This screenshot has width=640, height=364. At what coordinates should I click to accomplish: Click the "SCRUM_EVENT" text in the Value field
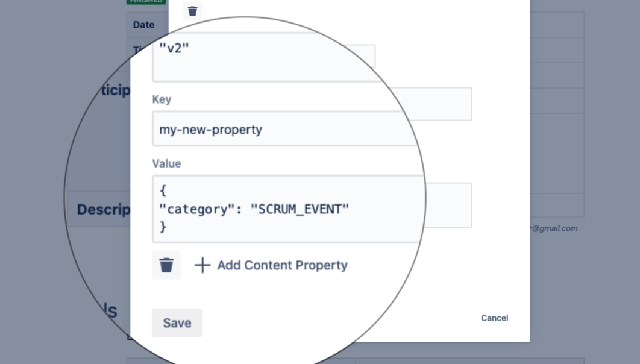click(300, 209)
